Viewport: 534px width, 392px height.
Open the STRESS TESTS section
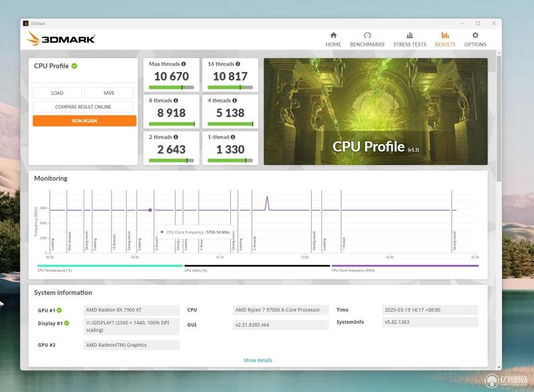410,39
